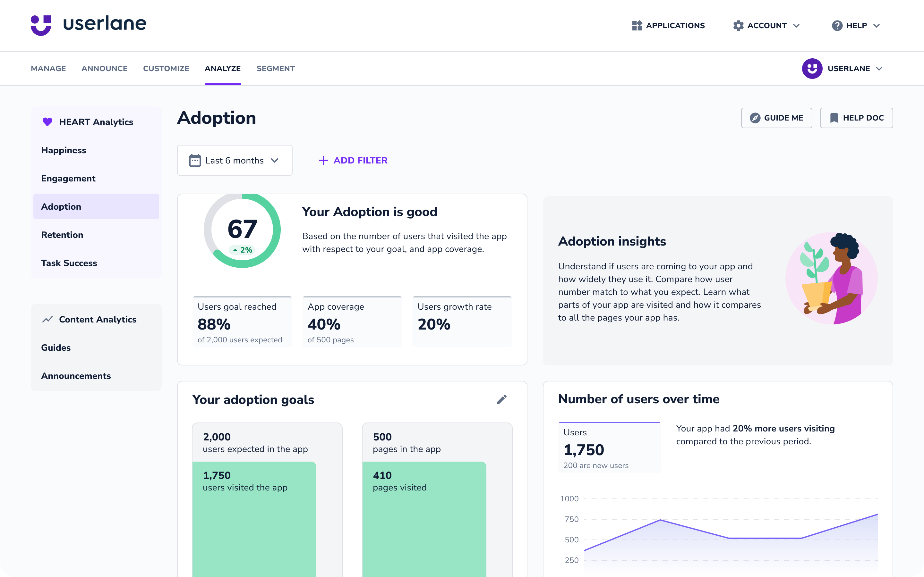Expand the USERLANE workspace chevron
The image size is (924, 577).
coord(879,69)
